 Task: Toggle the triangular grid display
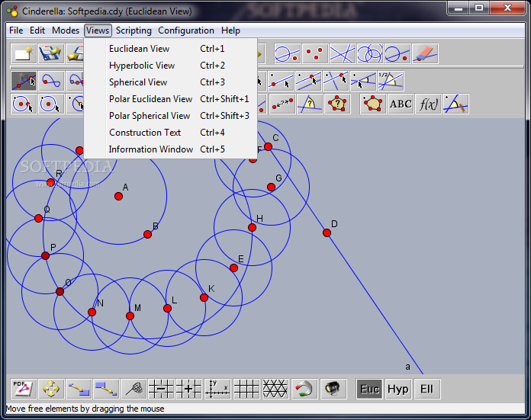point(275,389)
